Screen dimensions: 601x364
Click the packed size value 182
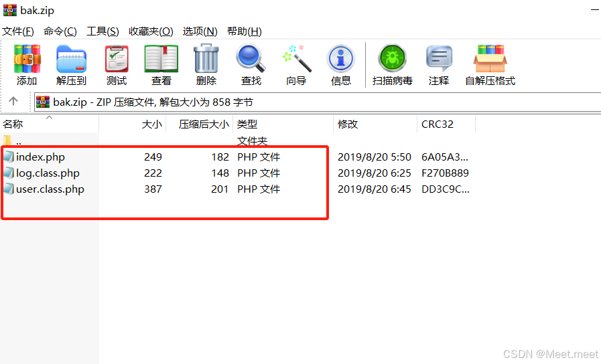220,157
